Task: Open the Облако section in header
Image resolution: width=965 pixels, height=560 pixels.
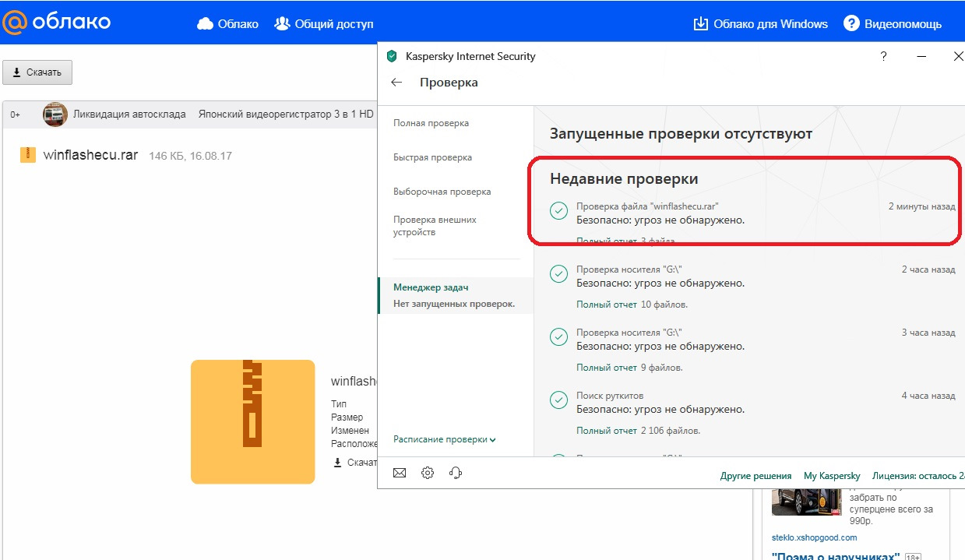Action: (227, 24)
